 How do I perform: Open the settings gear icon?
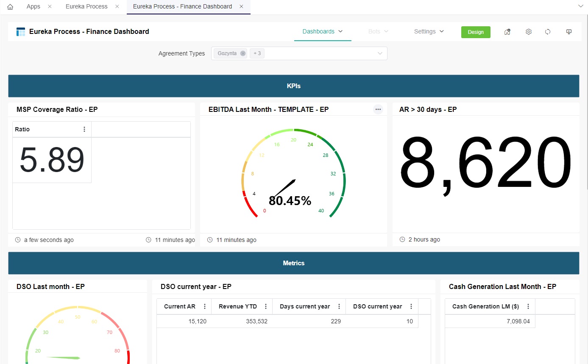[x=529, y=31]
